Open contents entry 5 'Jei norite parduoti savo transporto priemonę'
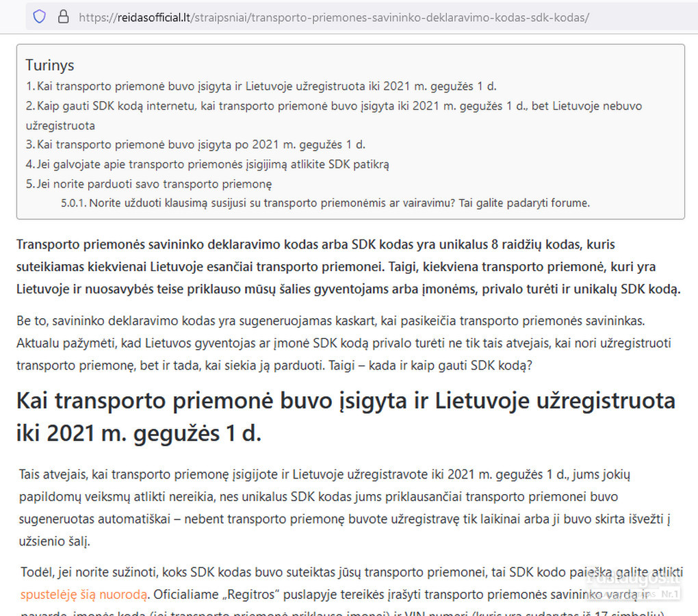This screenshot has height=616, width=698. click(148, 184)
